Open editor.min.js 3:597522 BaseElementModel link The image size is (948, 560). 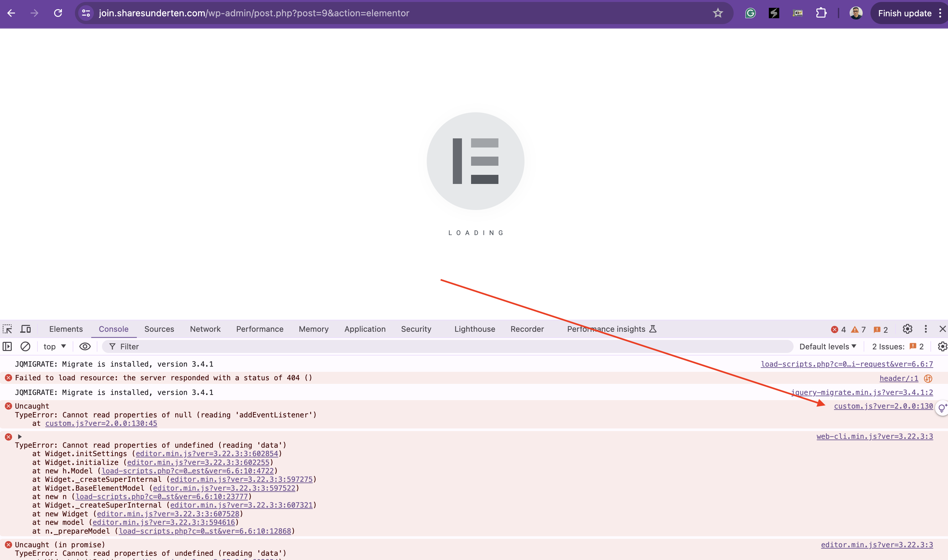[x=224, y=488]
